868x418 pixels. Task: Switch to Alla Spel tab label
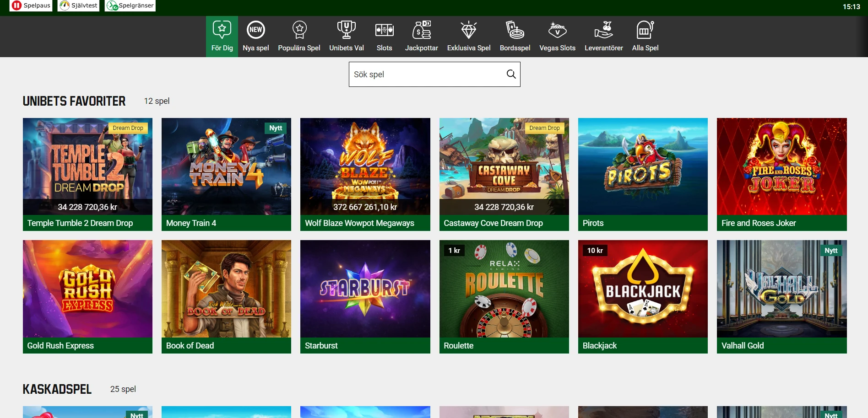click(x=646, y=48)
